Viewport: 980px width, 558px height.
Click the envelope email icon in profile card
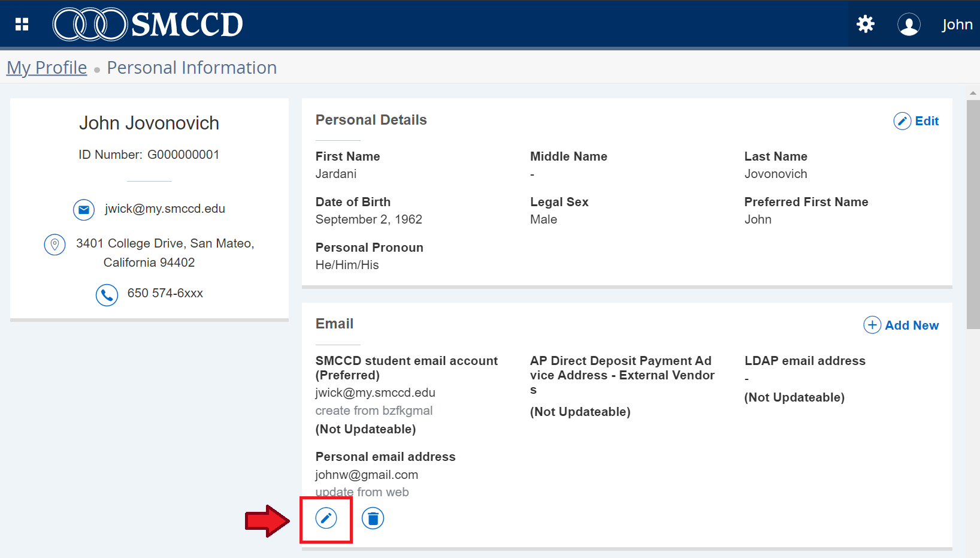click(84, 210)
